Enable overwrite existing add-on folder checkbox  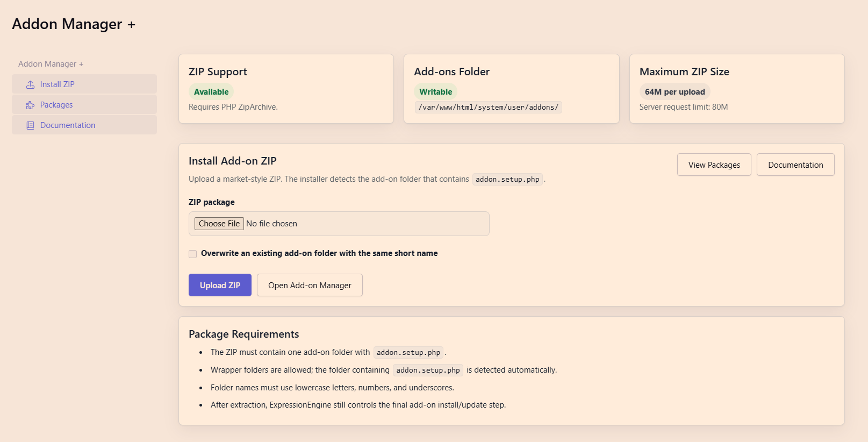[x=192, y=254]
